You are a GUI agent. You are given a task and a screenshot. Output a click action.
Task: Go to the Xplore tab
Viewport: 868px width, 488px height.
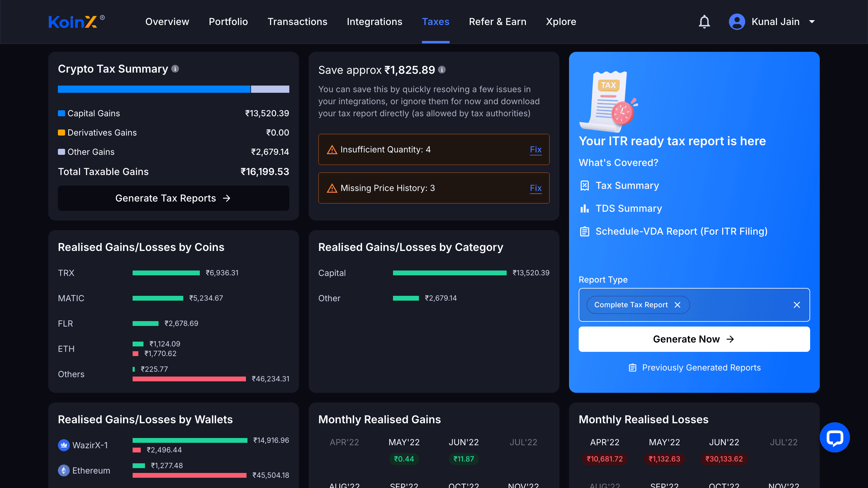point(561,22)
